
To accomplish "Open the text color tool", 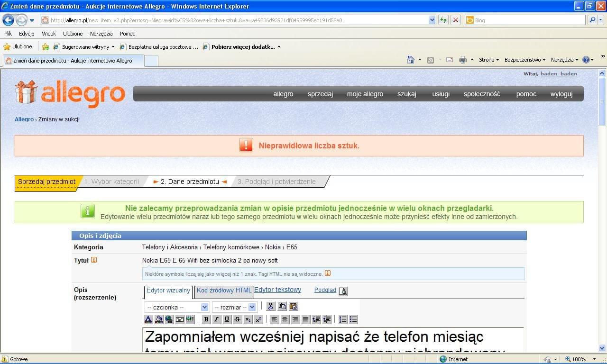I will [148, 319].
